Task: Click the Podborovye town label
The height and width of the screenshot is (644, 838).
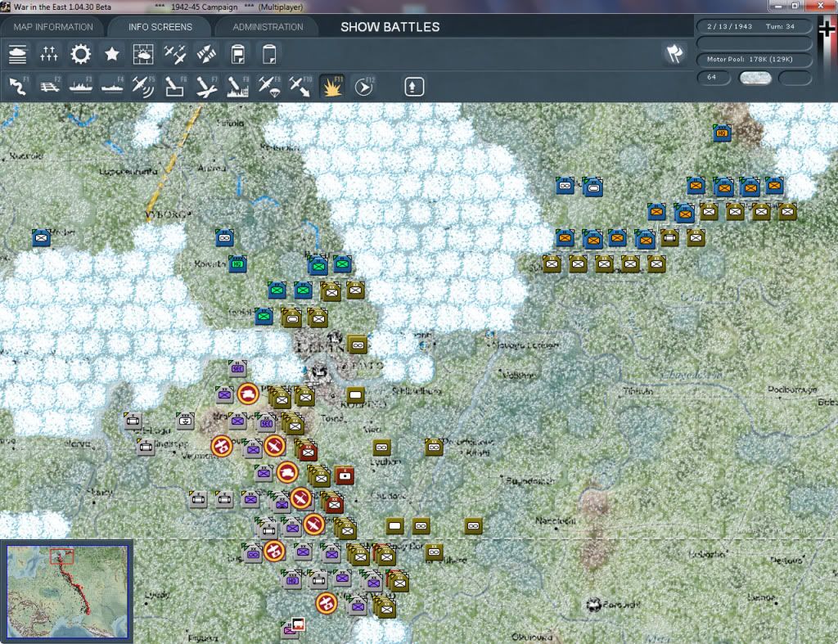Action: (x=792, y=389)
